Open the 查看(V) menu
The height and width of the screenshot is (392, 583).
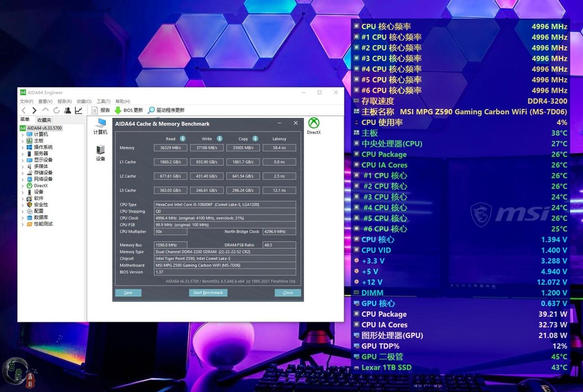point(46,102)
